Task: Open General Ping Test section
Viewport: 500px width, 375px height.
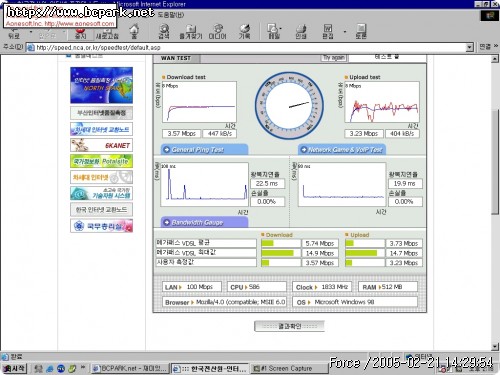Action: (x=204, y=150)
